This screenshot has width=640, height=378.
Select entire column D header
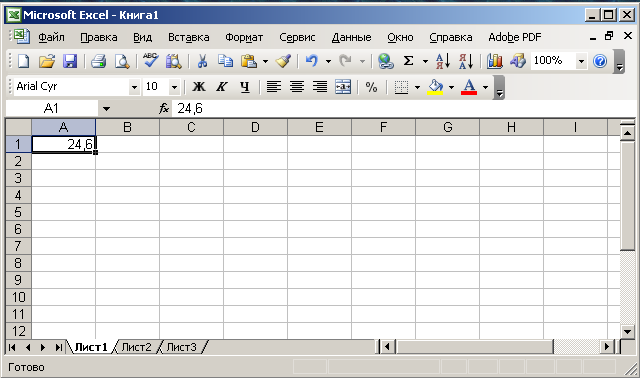pos(256,127)
